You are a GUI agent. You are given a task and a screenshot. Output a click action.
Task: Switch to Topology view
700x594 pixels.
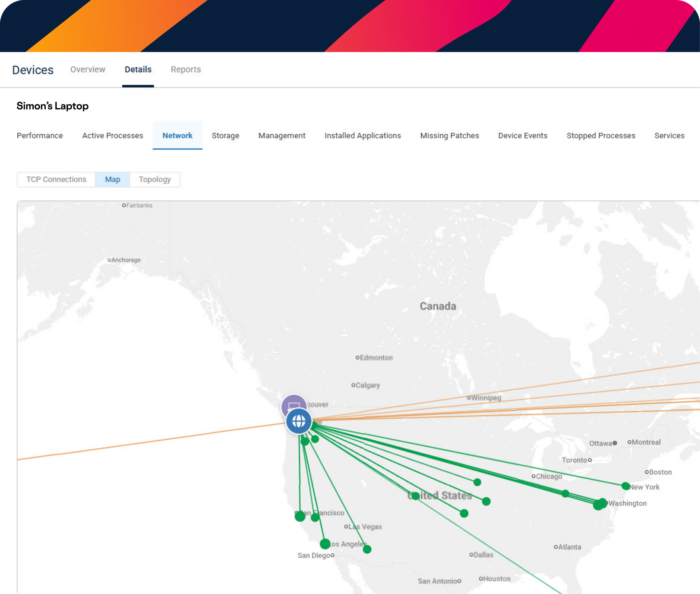tap(155, 179)
